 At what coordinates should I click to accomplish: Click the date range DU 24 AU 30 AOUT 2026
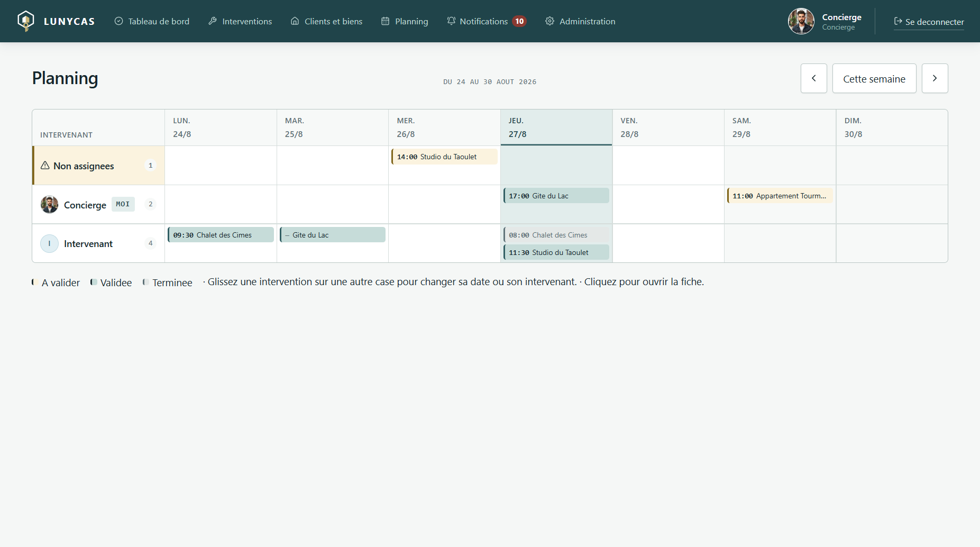point(490,81)
